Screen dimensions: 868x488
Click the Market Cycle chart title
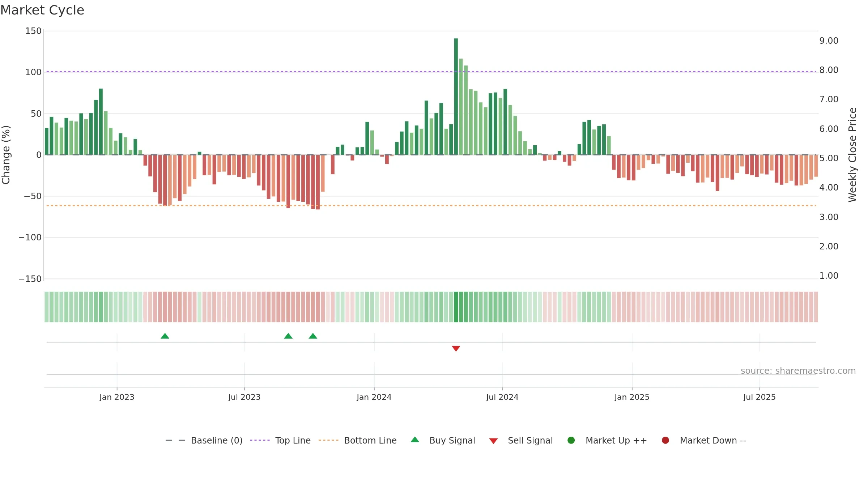(x=42, y=10)
